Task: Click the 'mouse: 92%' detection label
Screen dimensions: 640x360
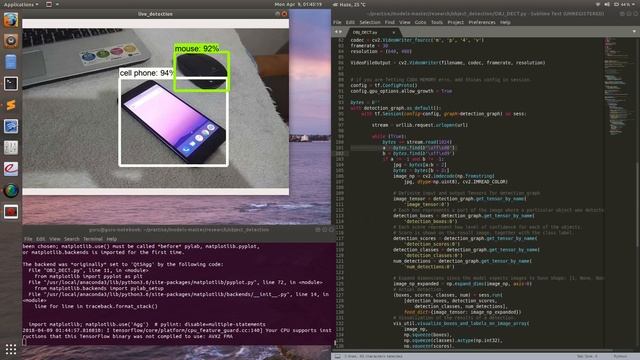Action: tap(197, 49)
